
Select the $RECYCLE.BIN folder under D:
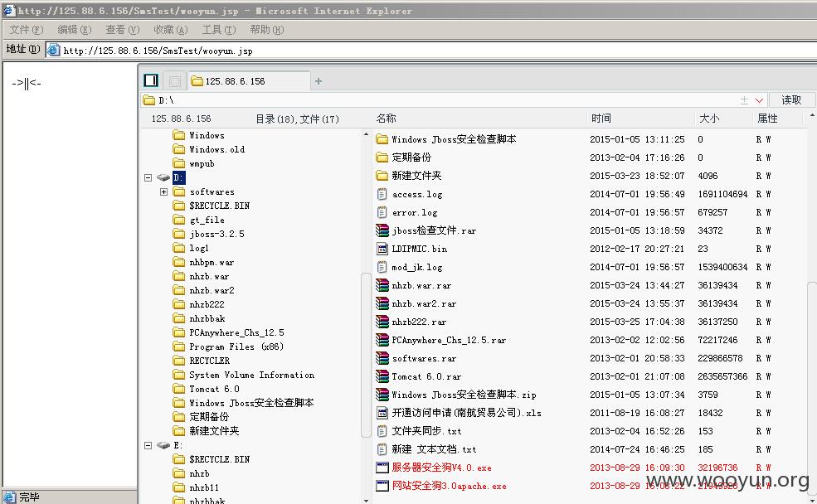pyautogui.click(x=219, y=206)
